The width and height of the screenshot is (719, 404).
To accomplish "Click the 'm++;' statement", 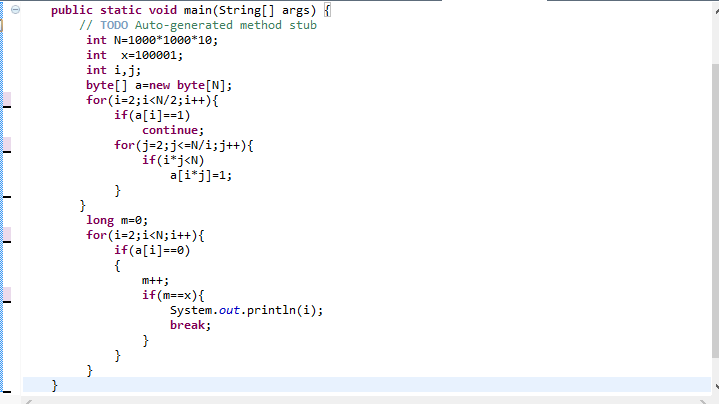I will coord(155,280).
